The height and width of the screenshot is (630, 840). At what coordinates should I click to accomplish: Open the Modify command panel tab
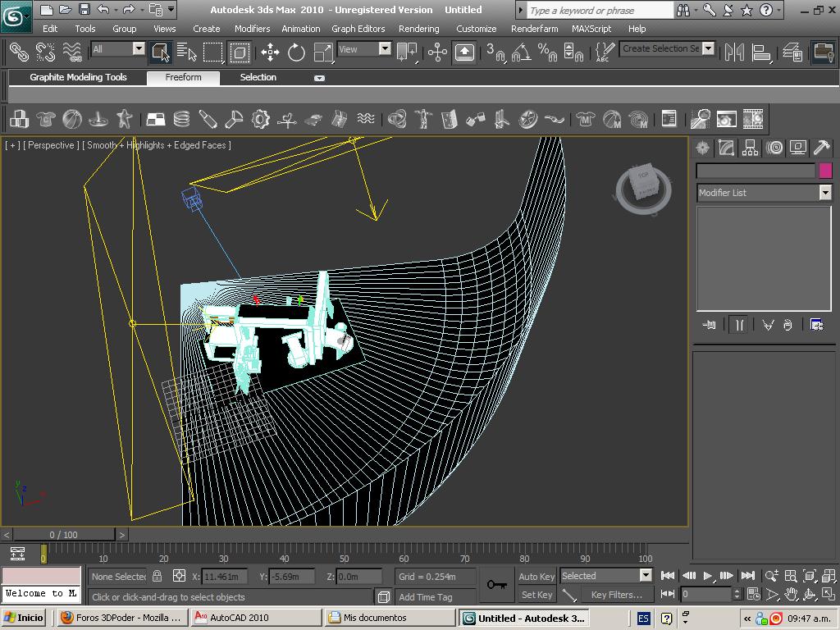tap(727, 148)
